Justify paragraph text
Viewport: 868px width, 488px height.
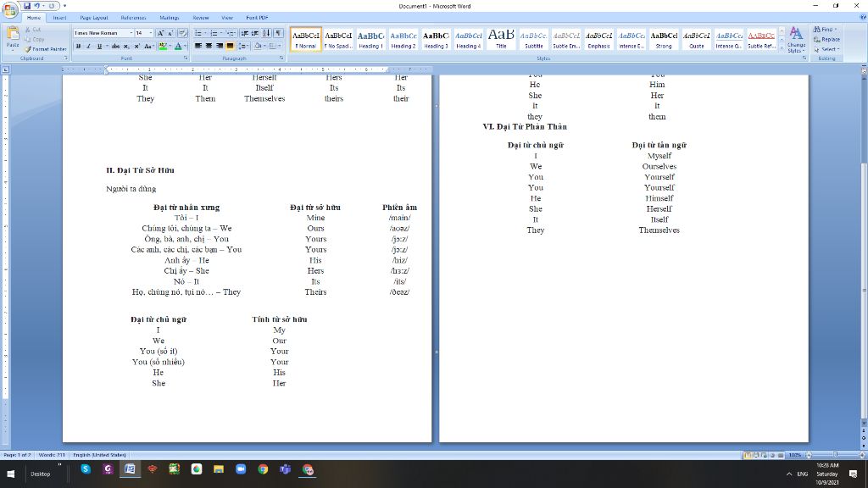[230, 46]
